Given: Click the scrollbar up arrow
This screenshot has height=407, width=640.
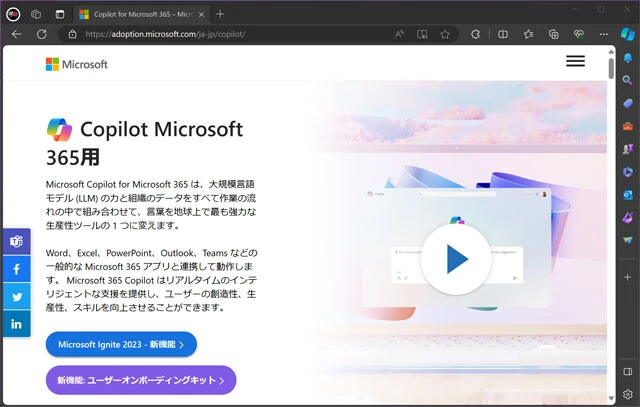Looking at the screenshot, I should pos(611,52).
